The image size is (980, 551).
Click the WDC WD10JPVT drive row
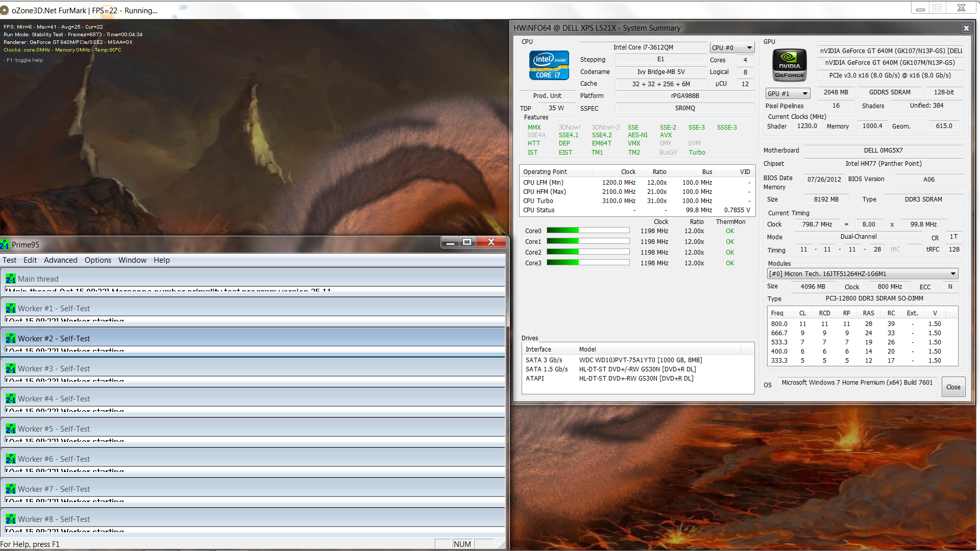pyautogui.click(x=638, y=360)
